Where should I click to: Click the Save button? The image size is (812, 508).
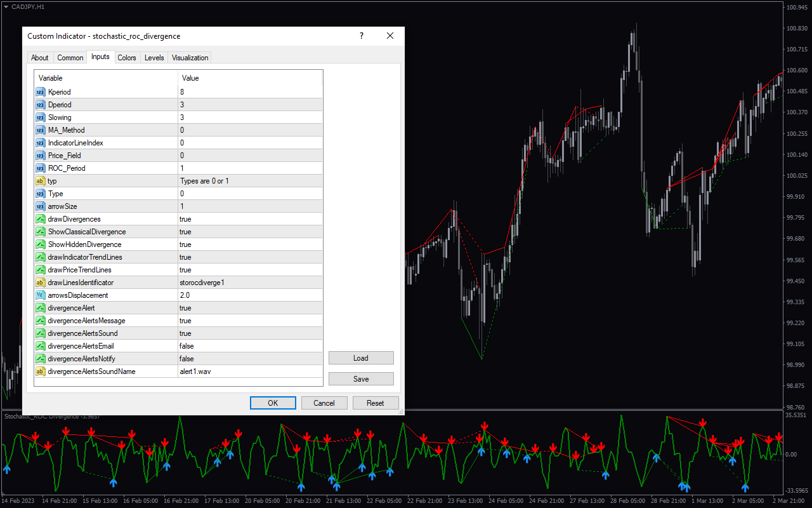coord(361,379)
